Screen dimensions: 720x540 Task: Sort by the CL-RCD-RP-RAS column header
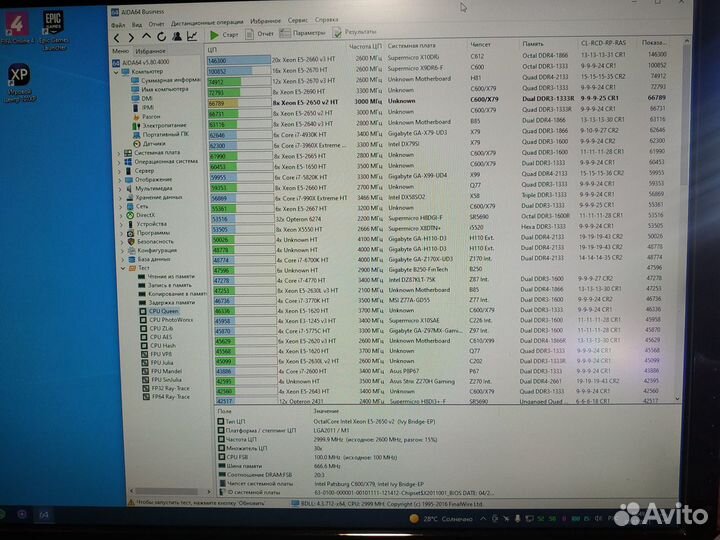pos(603,43)
